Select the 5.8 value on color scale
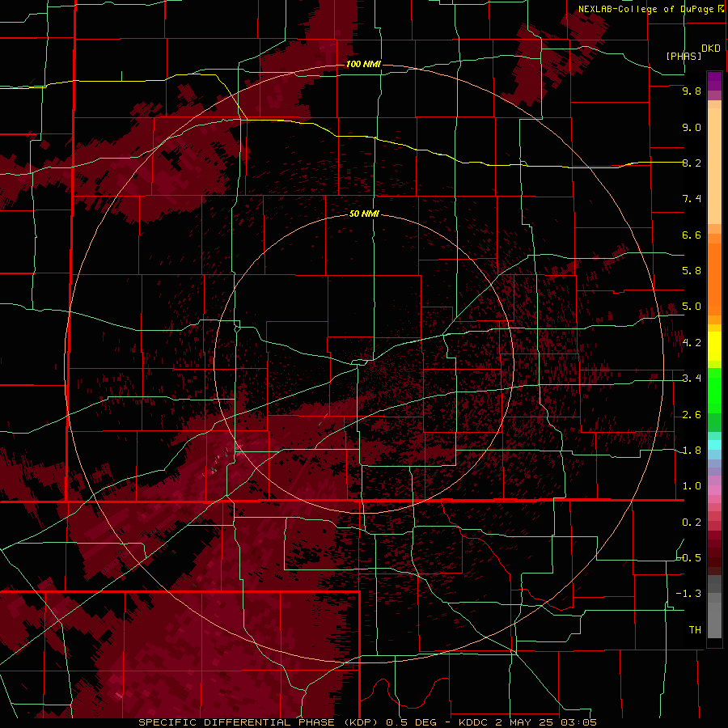728x728 pixels. (x=692, y=271)
